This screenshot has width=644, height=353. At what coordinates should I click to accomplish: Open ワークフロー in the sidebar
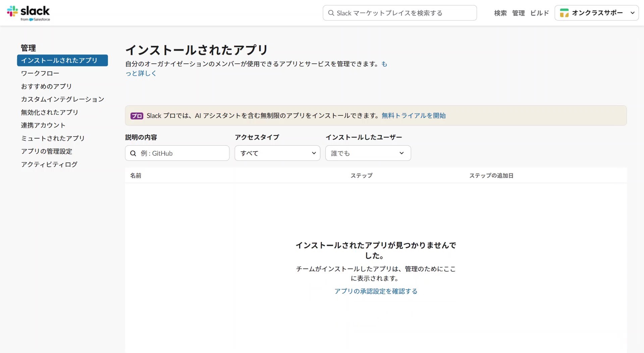click(40, 73)
